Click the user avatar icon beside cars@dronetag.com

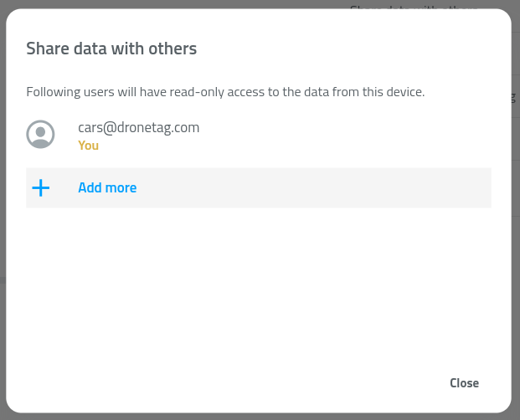[x=41, y=135]
